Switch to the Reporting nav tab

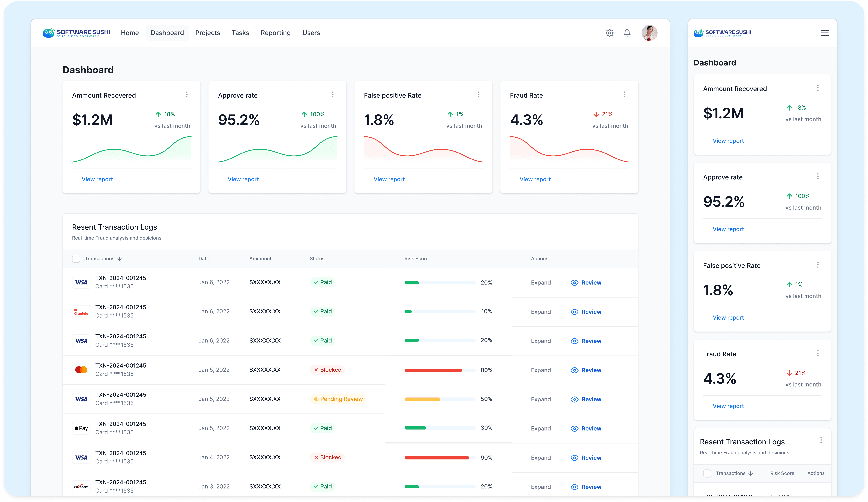tap(275, 33)
